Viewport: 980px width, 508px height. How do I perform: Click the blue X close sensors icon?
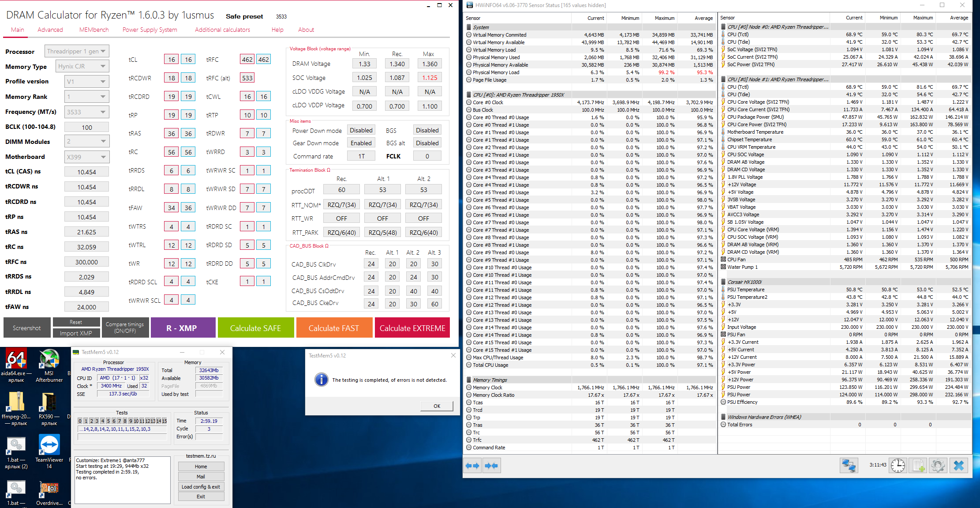pos(958,466)
